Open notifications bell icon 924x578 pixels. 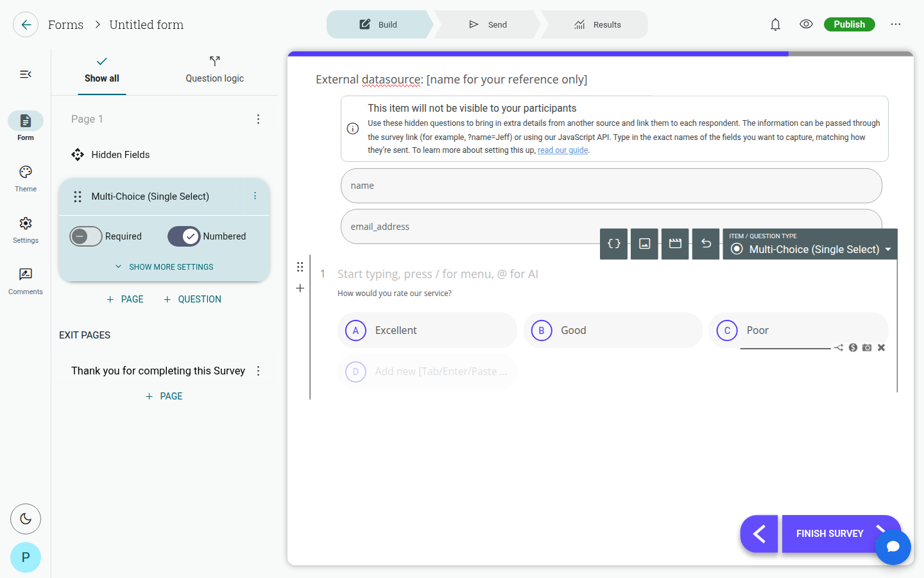click(x=775, y=24)
